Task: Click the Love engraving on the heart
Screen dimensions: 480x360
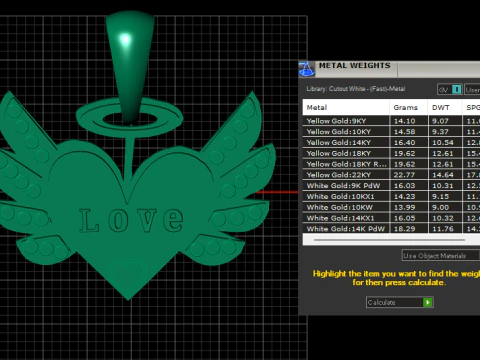Action: (x=131, y=220)
